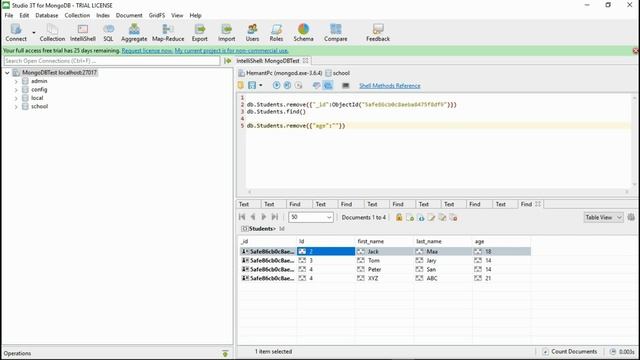Click the age cell showing 21
The width and height of the screenshot is (640, 360).
(x=502, y=278)
